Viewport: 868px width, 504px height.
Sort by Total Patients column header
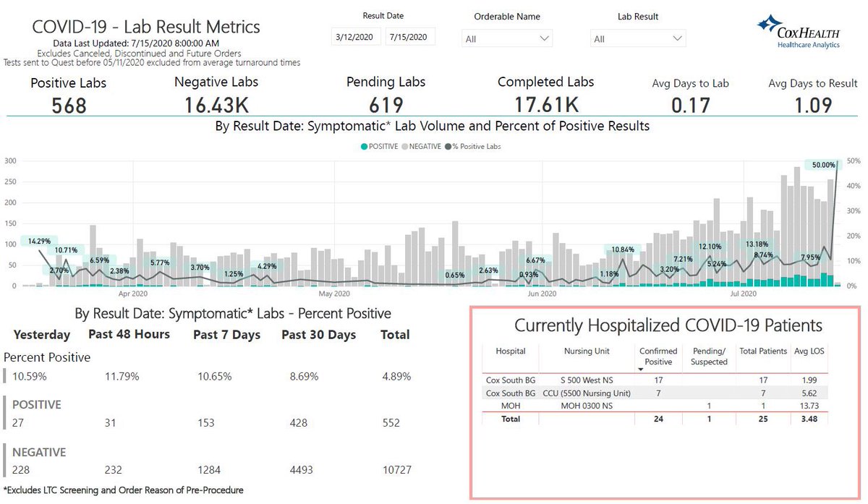[763, 351]
